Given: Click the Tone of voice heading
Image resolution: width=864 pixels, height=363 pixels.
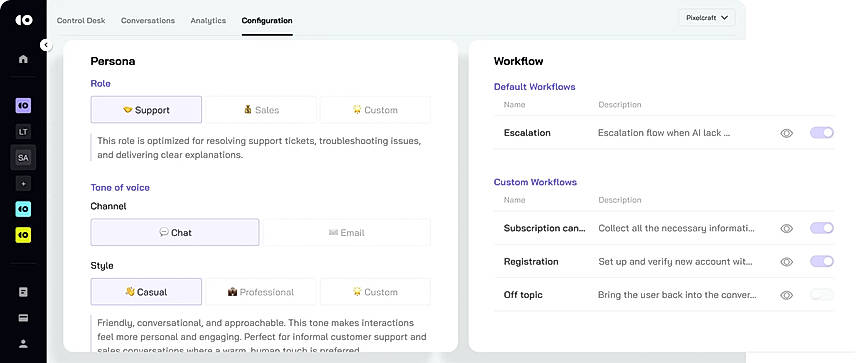Looking at the screenshot, I should [x=120, y=187].
